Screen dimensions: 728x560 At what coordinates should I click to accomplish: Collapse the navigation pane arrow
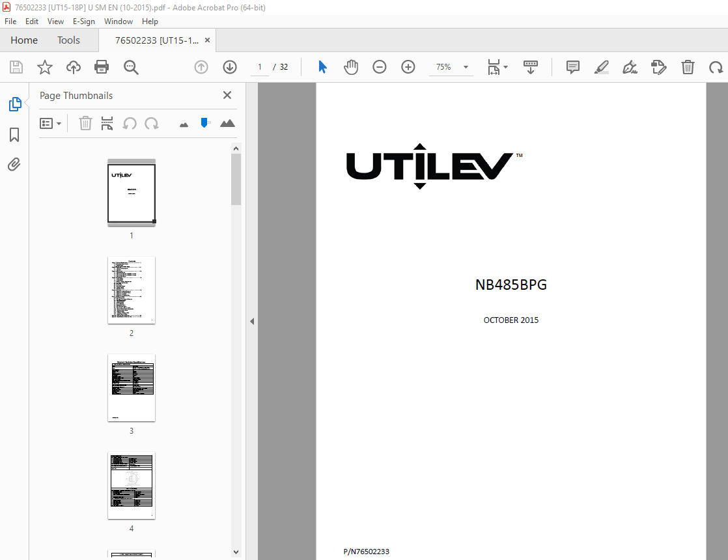pos(252,321)
